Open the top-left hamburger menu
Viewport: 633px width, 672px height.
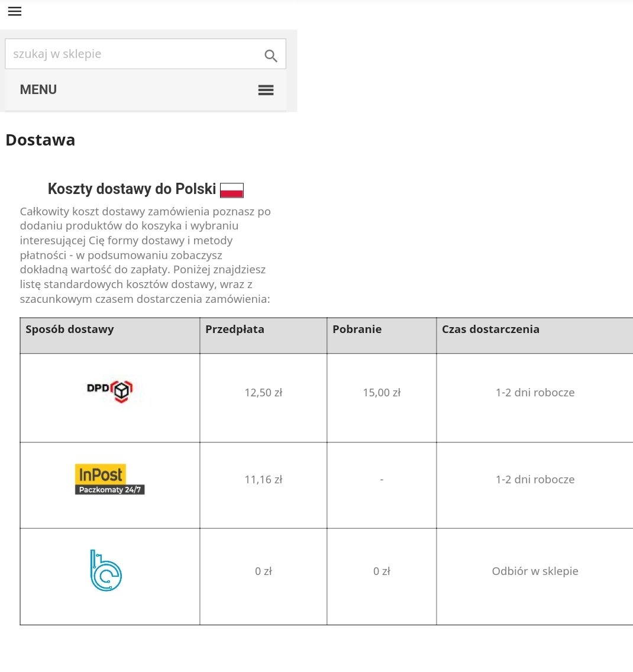[15, 11]
